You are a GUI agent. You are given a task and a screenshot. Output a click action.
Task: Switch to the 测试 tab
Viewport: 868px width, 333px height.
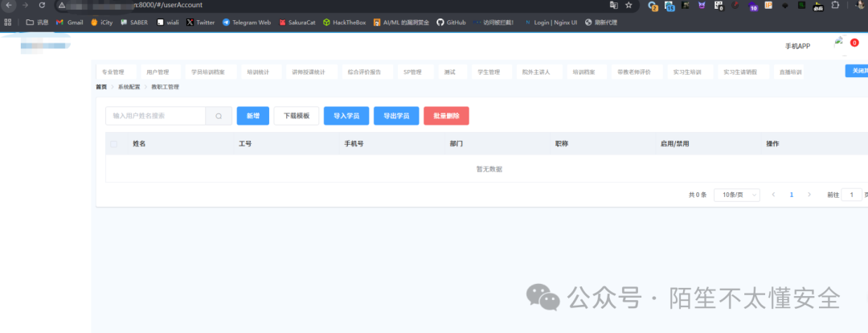click(452, 72)
